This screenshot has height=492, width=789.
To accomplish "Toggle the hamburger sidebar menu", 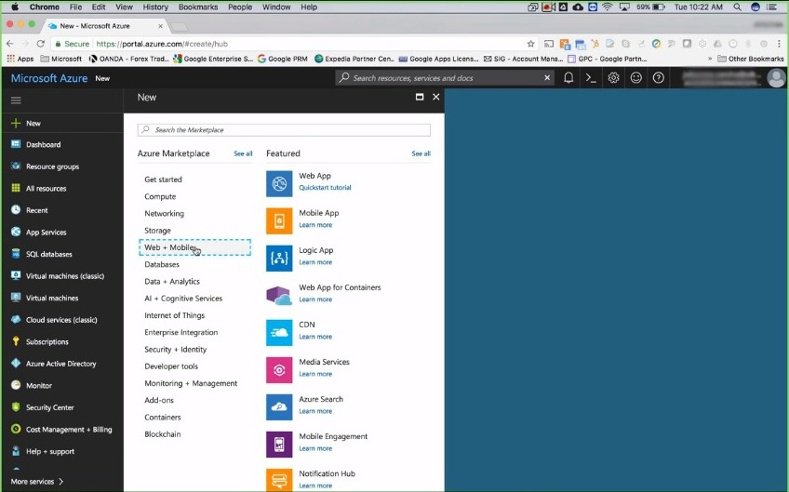I will pyautogui.click(x=16, y=100).
